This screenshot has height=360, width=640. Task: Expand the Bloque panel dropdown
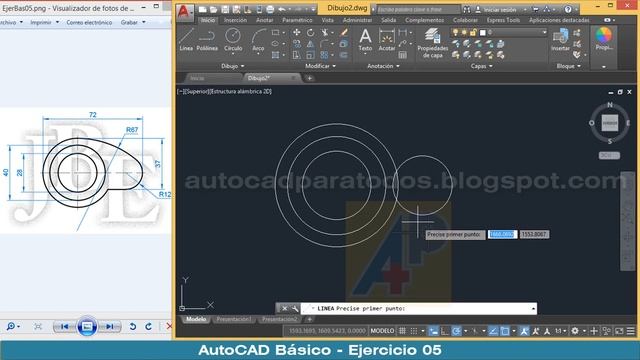click(x=569, y=66)
